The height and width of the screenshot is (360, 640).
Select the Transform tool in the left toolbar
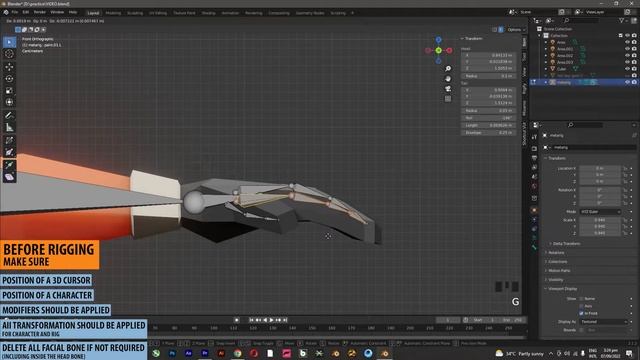click(9, 102)
